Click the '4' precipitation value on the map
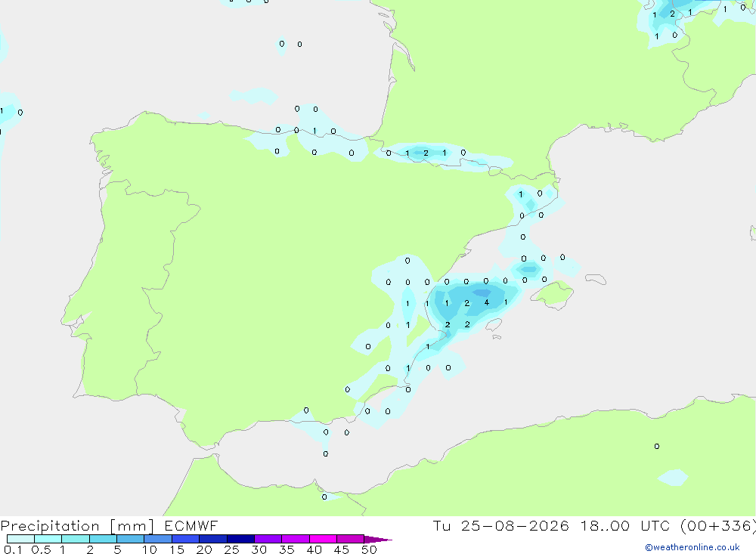 486,302
